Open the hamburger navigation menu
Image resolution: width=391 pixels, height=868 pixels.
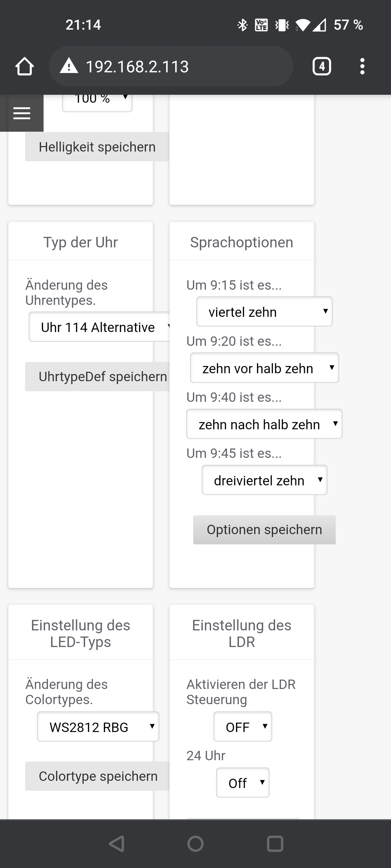(x=22, y=113)
